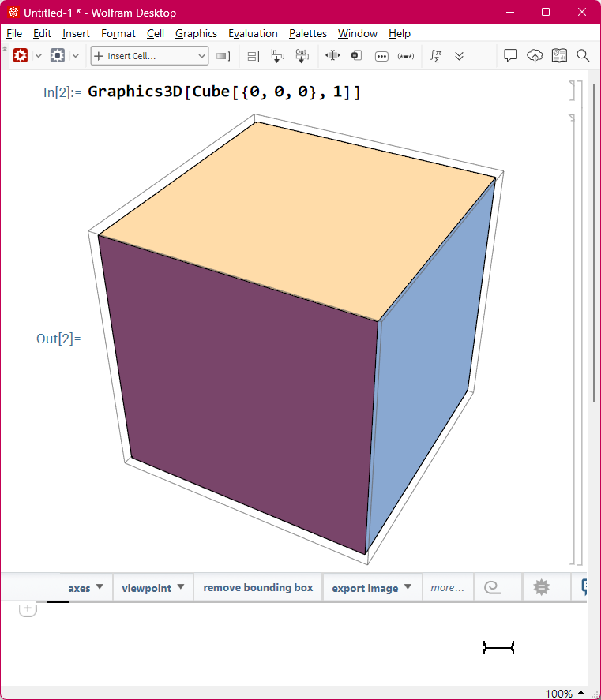Screen dimensions: 601x700
Task: Open the axes suggestion dropdown
Action: [85, 588]
